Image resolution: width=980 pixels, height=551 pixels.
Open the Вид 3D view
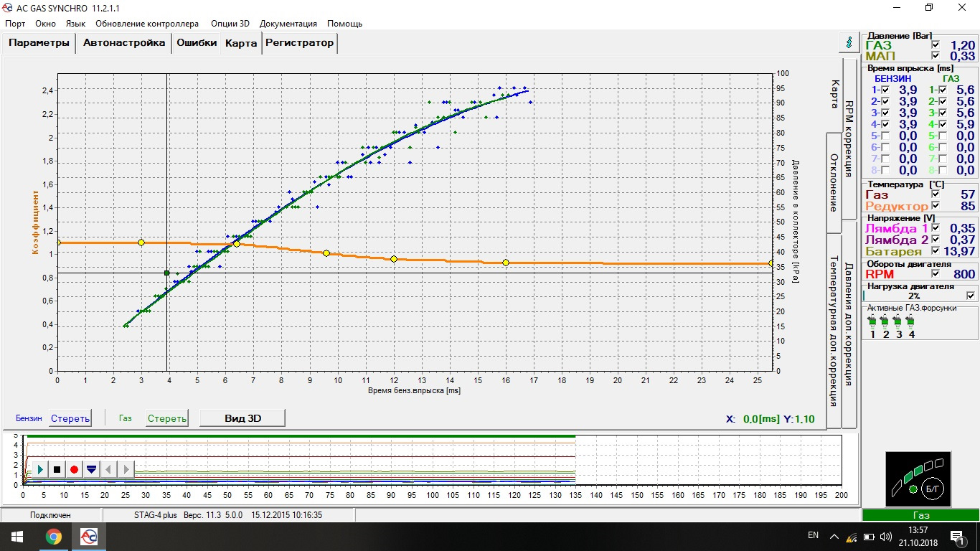(x=242, y=418)
